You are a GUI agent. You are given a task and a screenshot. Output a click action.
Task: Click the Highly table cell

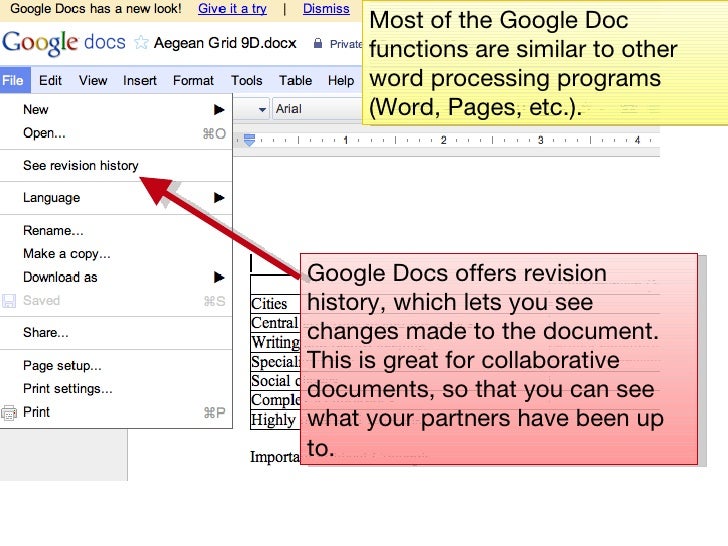[x=275, y=420]
